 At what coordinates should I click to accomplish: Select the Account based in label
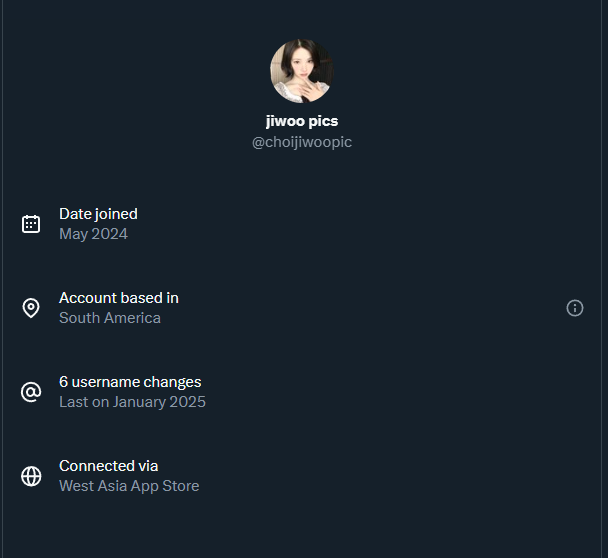click(x=119, y=298)
